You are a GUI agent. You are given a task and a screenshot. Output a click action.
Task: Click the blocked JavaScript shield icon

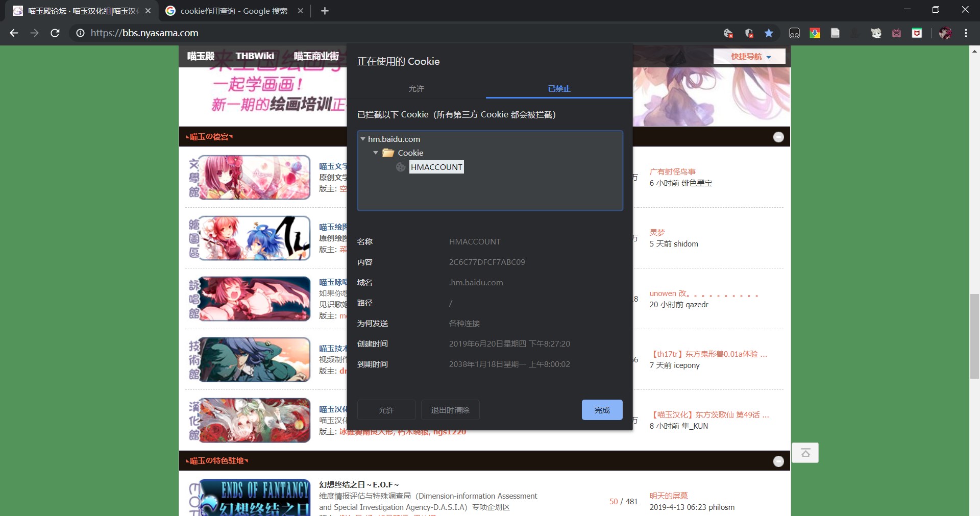[x=749, y=33]
